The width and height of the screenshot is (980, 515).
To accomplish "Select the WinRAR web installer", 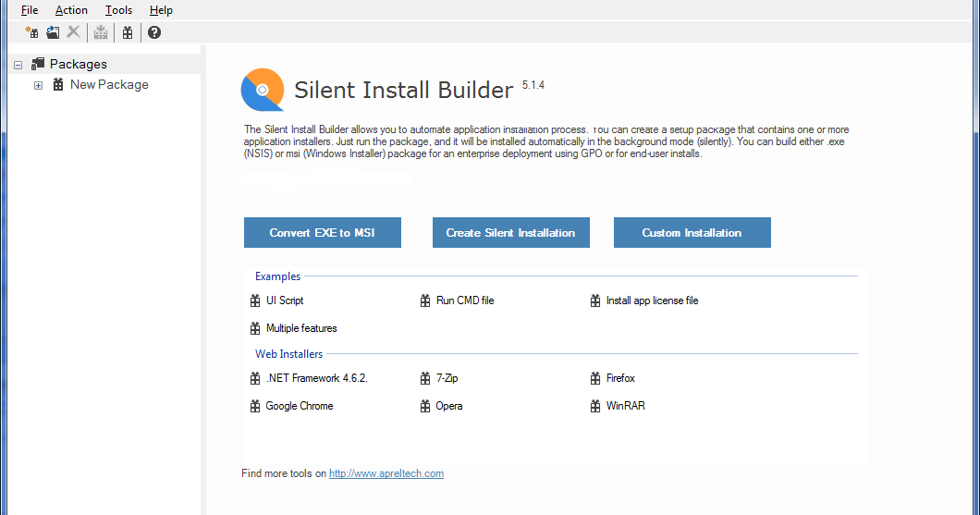I will 626,406.
